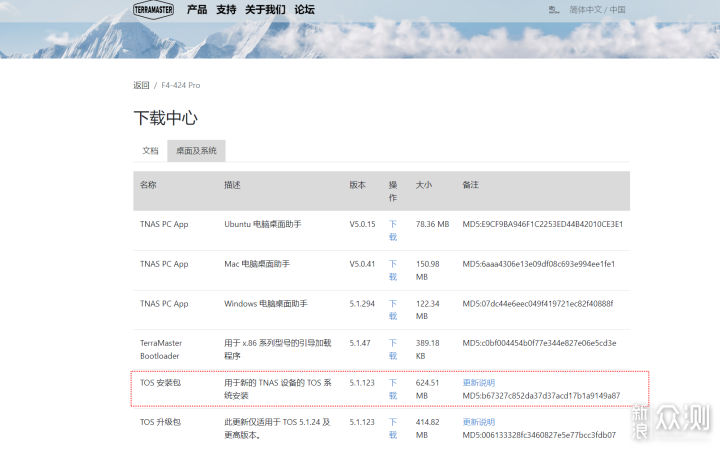Click the 备注 column header

coord(471,185)
